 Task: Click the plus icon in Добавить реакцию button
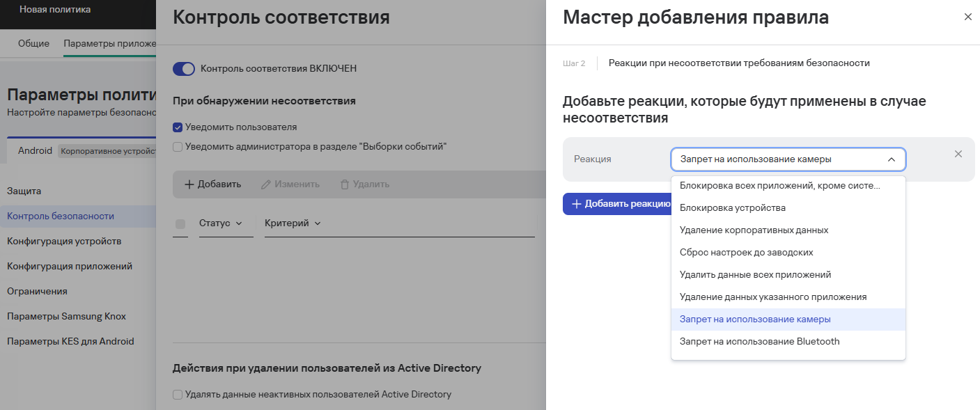[x=576, y=204]
